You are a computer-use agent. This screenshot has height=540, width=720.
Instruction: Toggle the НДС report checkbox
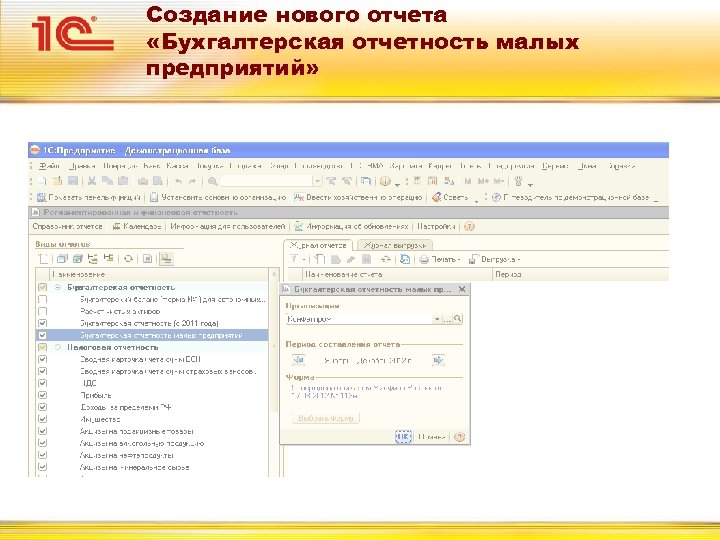[42, 383]
